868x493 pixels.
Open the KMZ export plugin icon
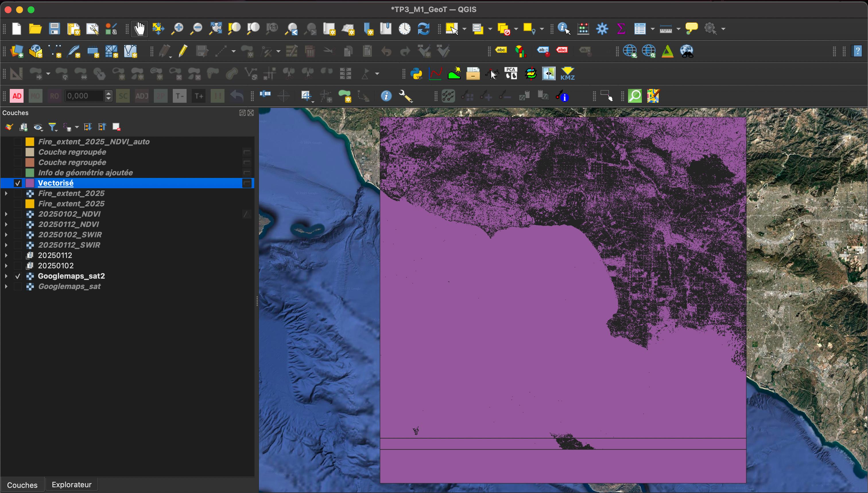[x=567, y=73]
